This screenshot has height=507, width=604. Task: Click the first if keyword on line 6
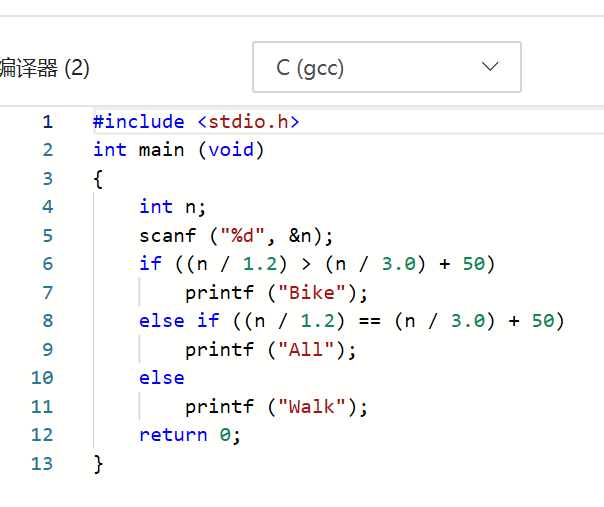pos(150,264)
